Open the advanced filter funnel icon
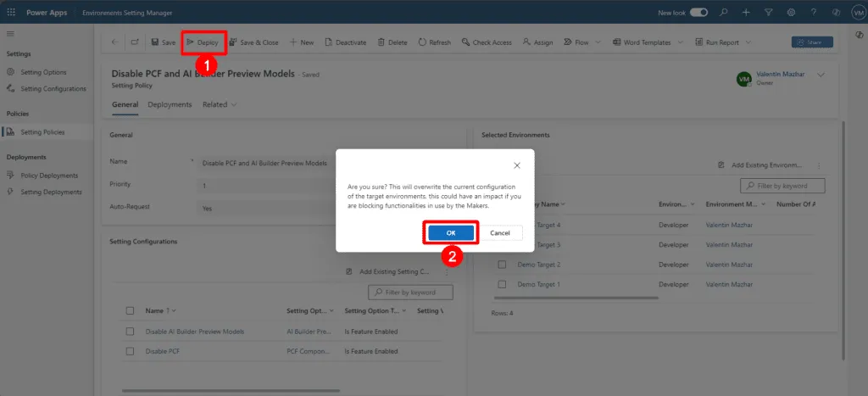This screenshot has width=868, height=396. coord(768,12)
